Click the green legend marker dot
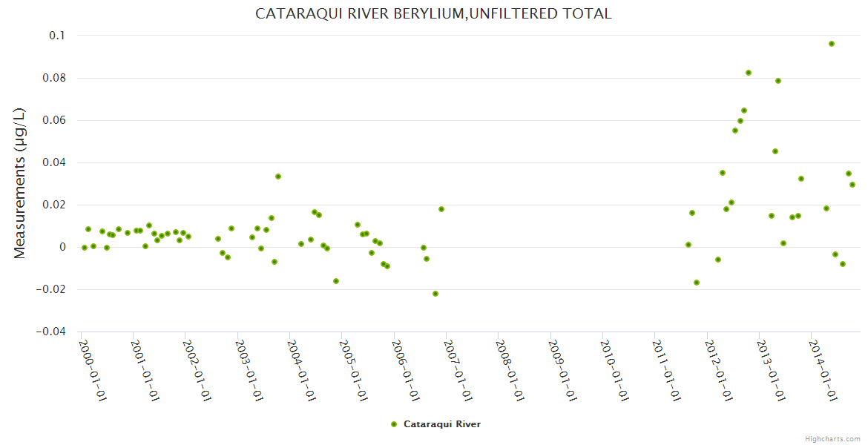The image size is (868, 445). point(394,424)
